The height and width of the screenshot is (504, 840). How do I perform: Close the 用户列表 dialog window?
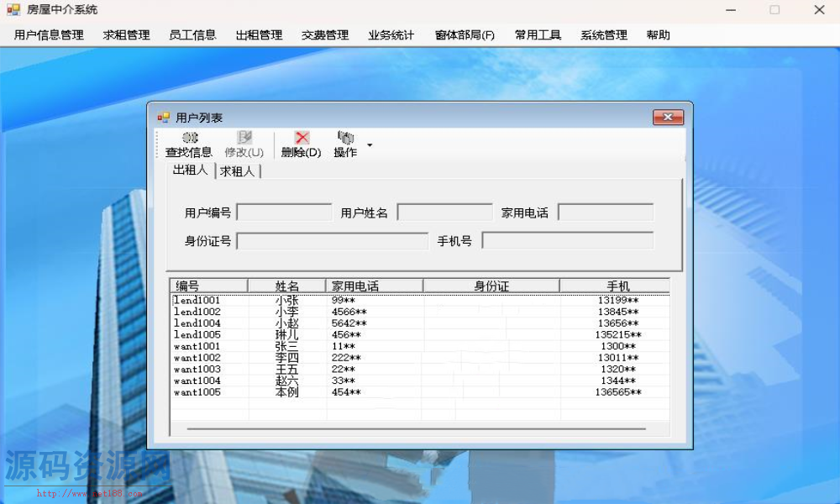[668, 118]
